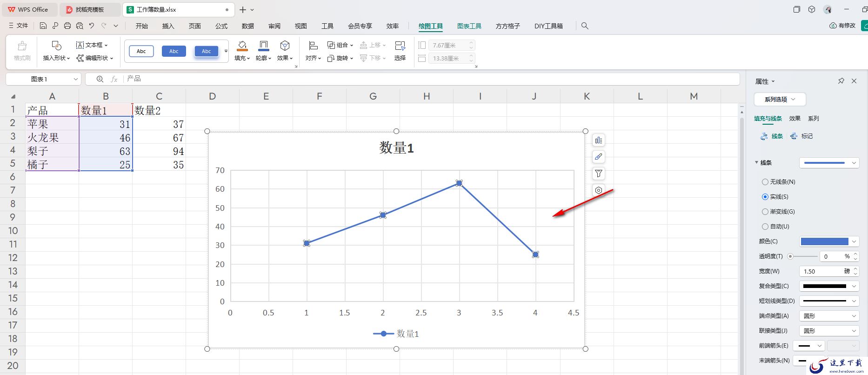Click the 线条 line sub-tab icon
Screen dimensions: 868x375
[764, 136]
